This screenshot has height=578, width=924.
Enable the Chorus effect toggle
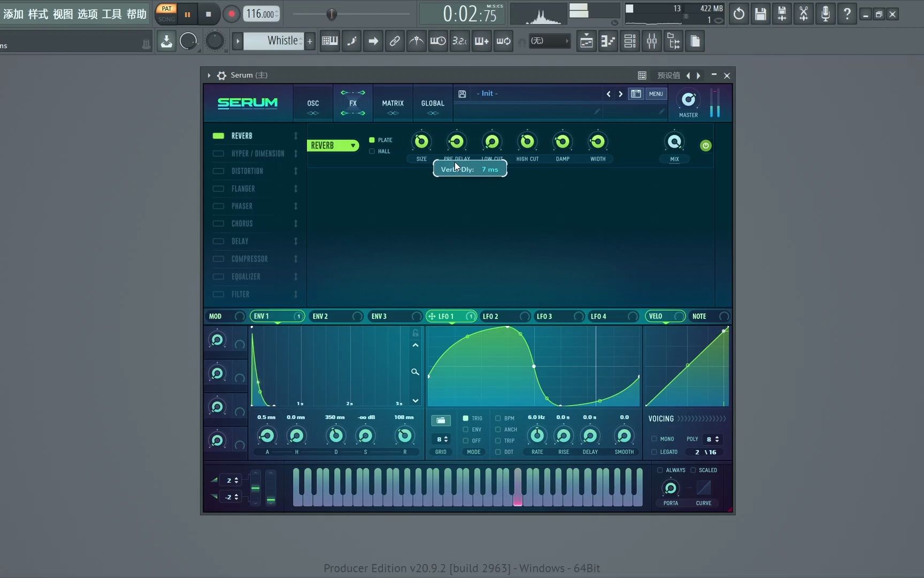click(x=218, y=224)
